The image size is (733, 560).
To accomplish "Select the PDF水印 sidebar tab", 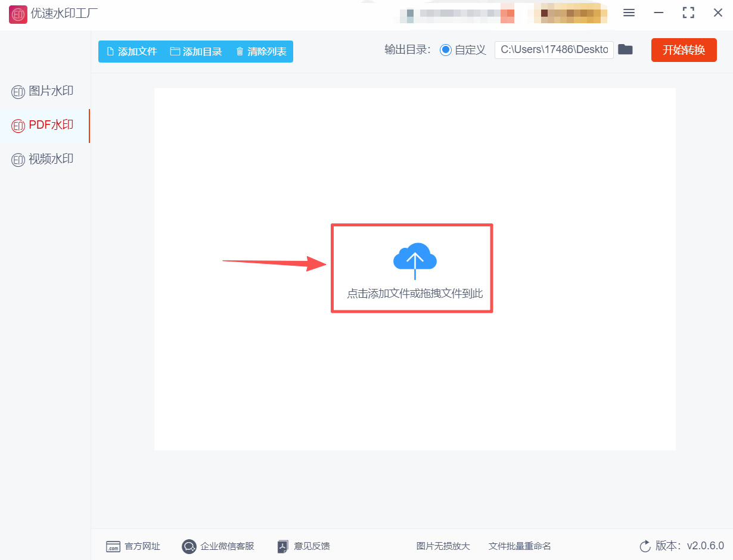I will coord(45,125).
